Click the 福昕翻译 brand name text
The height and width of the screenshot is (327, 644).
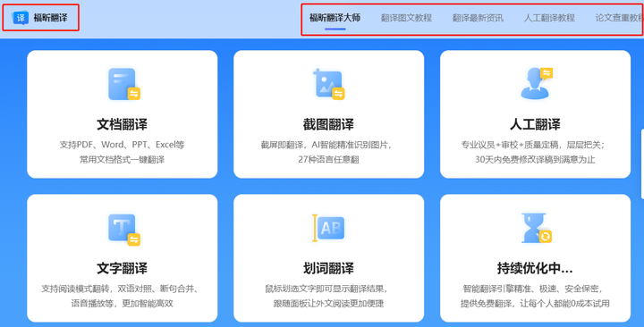tap(50, 18)
